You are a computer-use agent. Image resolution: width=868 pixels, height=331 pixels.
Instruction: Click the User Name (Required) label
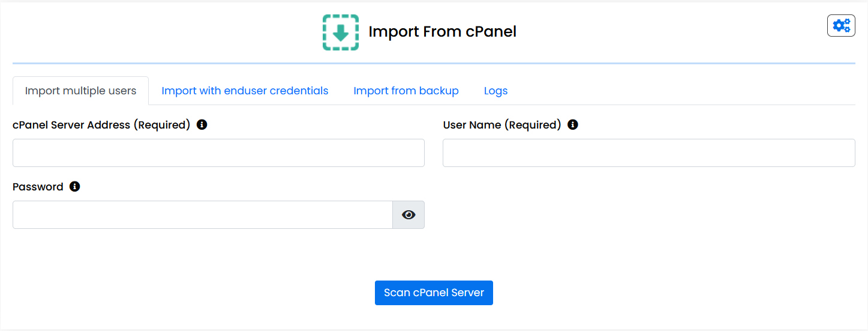(502, 125)
